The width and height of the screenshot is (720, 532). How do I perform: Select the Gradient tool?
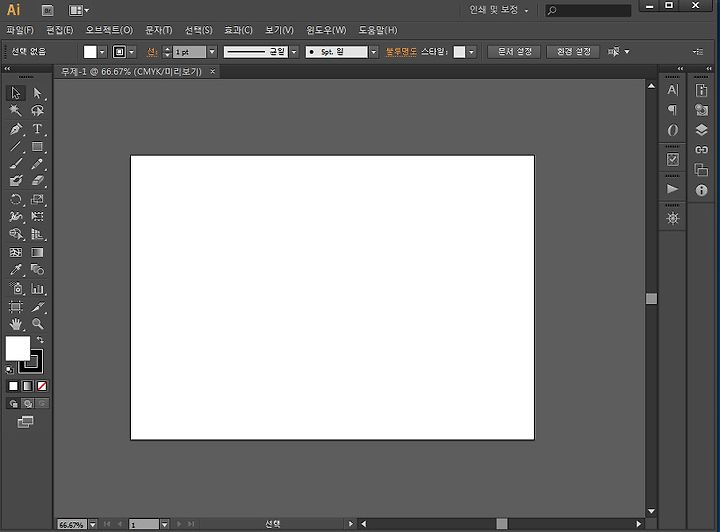pos(37,252)
